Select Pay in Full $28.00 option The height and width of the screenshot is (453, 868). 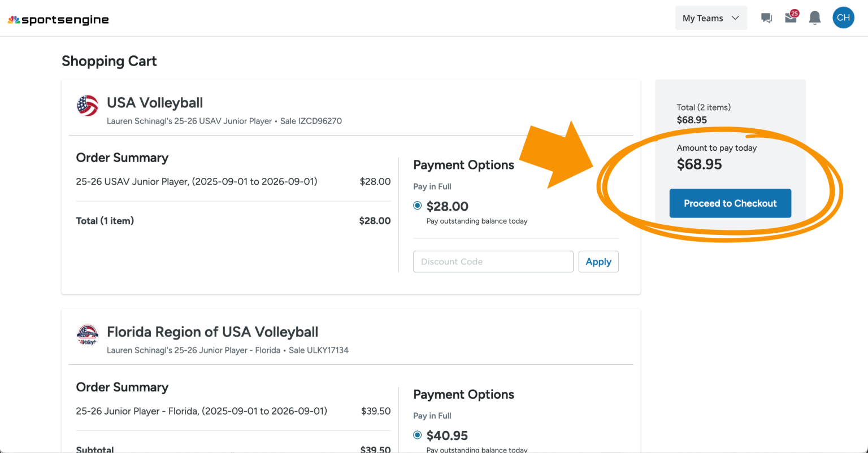(x=416, y=205)
